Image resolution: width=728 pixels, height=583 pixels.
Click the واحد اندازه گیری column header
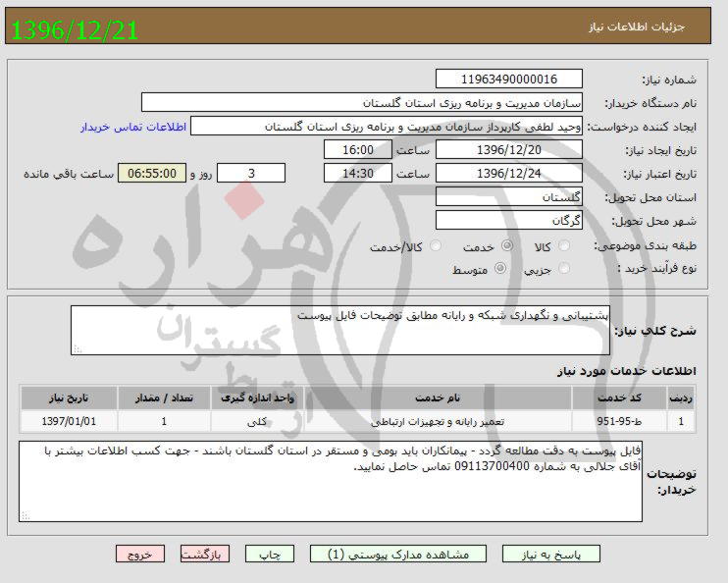257,398
